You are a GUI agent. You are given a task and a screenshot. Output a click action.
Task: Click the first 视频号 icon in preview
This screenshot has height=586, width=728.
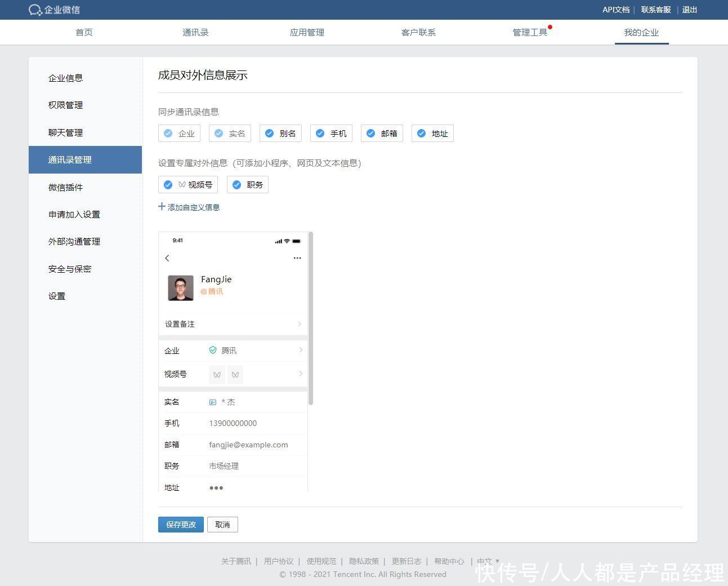tap(217, 375)
